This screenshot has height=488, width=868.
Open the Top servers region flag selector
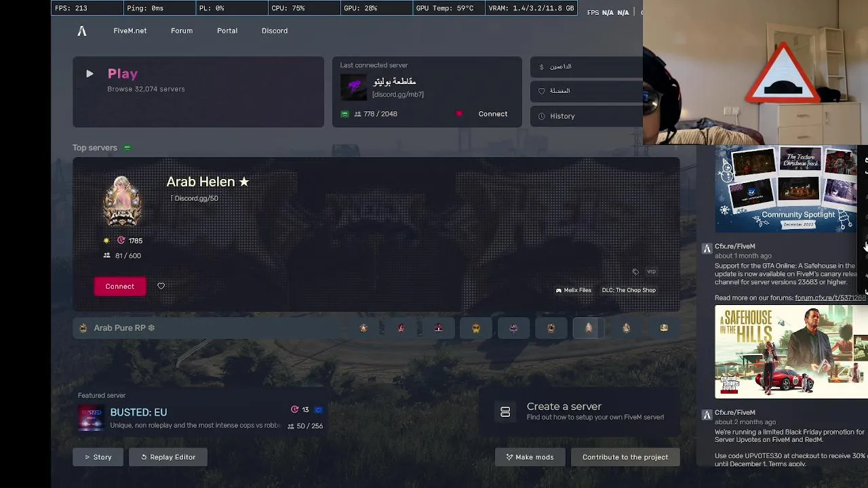click(x=127, y=148)
